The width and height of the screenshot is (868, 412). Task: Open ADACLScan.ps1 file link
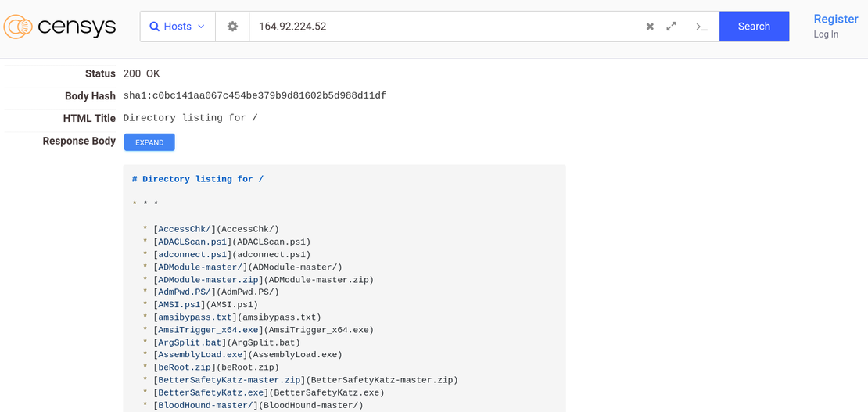pos(192,242)
